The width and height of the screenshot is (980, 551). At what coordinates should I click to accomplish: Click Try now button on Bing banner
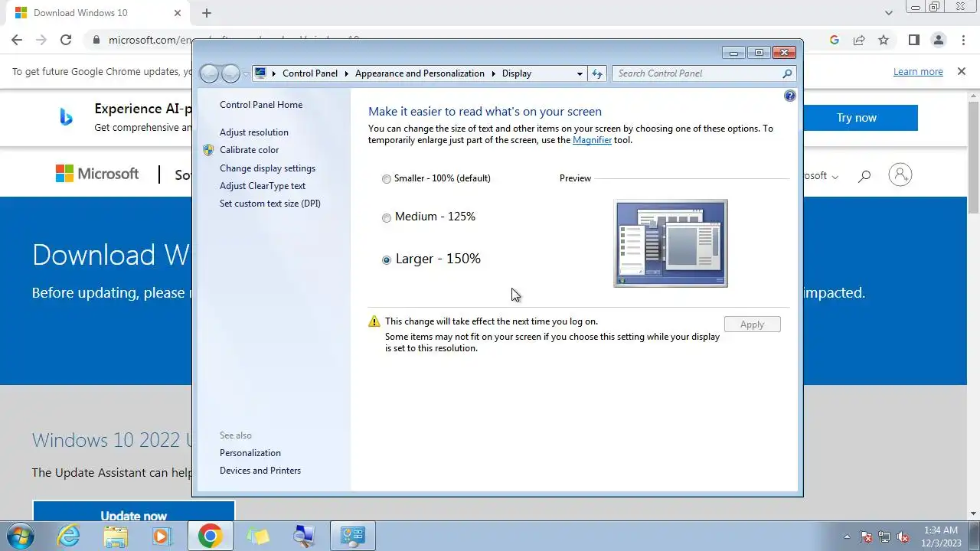pos(857,118)
